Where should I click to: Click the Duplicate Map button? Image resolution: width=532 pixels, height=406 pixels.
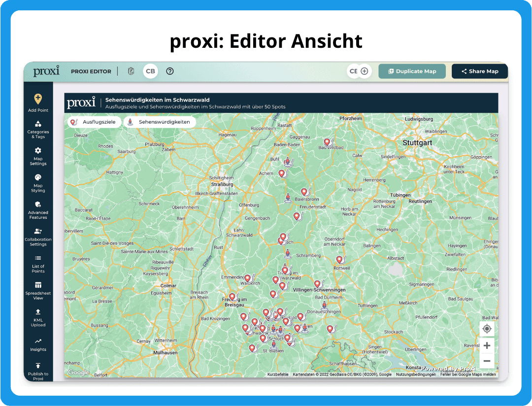click(x=412, y=71)
